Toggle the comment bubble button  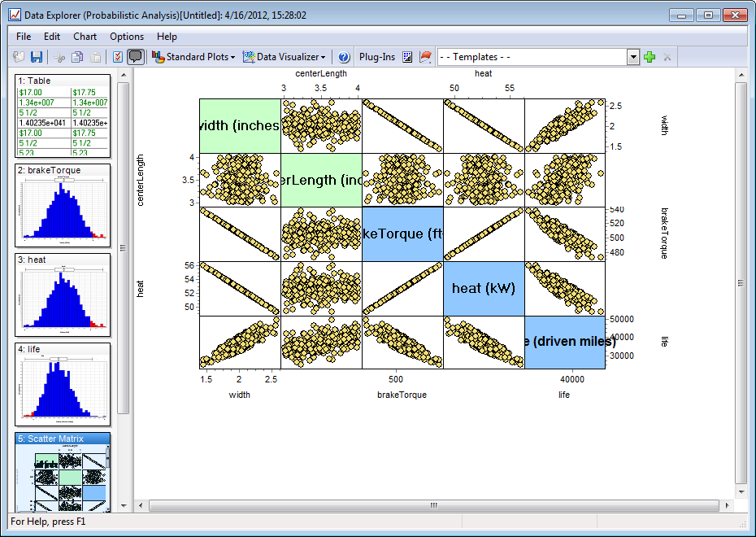tap(135, 57)
